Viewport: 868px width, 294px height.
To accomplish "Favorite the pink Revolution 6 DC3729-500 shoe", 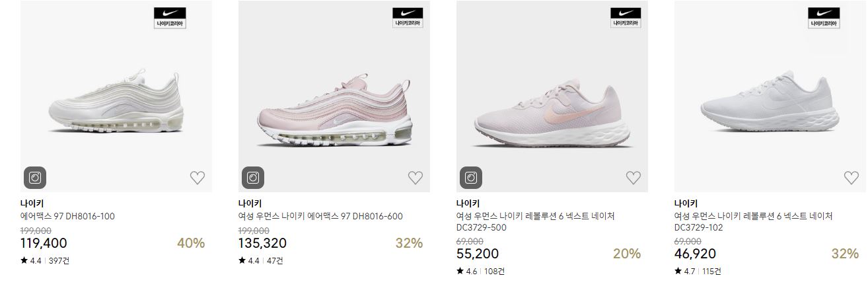I will 633,177.
